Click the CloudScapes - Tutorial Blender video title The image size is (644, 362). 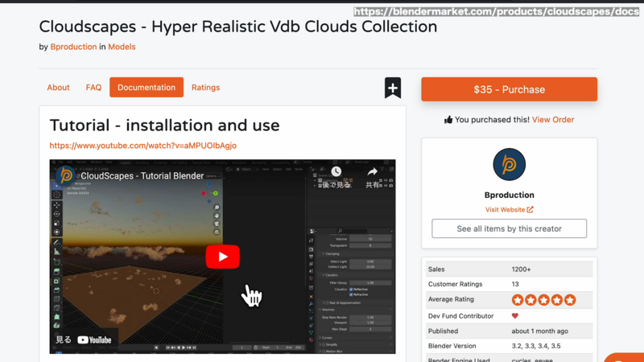(x=142, y=175)
